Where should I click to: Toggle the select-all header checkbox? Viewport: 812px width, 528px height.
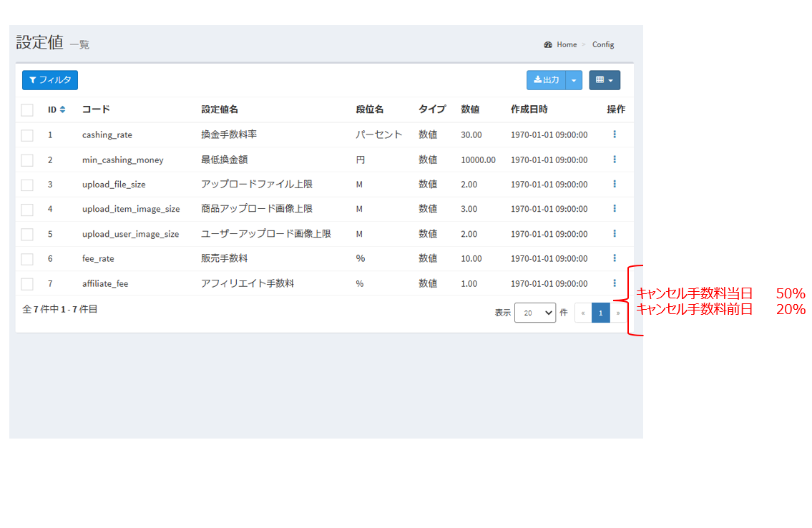[x=27, y=110]
